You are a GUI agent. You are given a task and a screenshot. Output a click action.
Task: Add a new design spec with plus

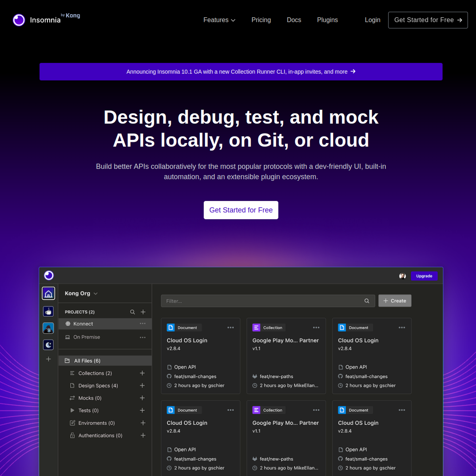pyautogui.click(x=142, y=385)
